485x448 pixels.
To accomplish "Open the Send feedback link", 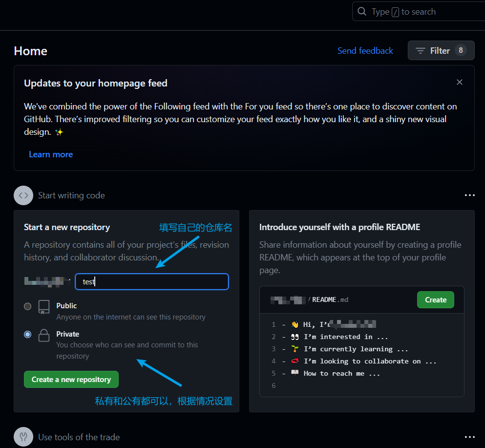I will click(365, 50).
